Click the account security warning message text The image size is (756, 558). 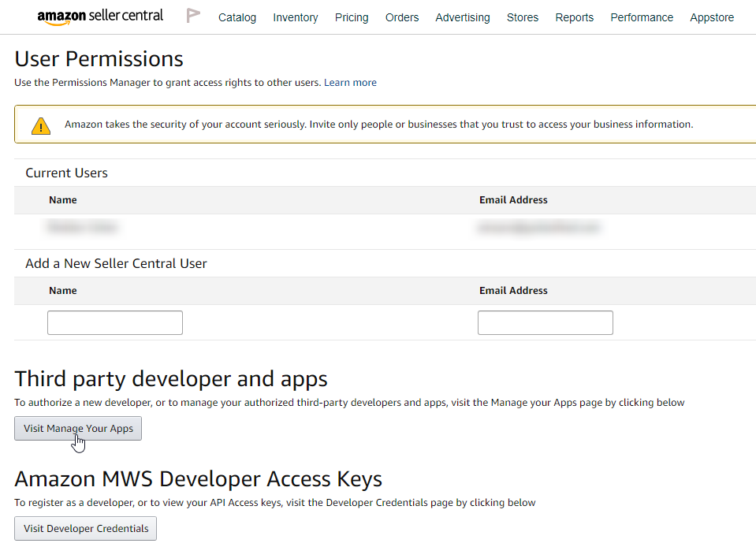point(378,125)
